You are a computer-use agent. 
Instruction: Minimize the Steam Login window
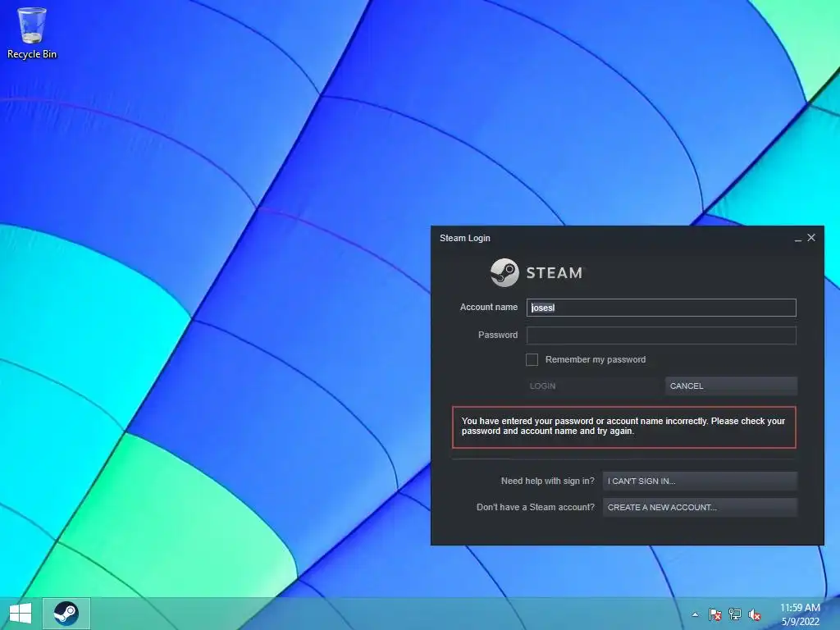pos(797,239)
